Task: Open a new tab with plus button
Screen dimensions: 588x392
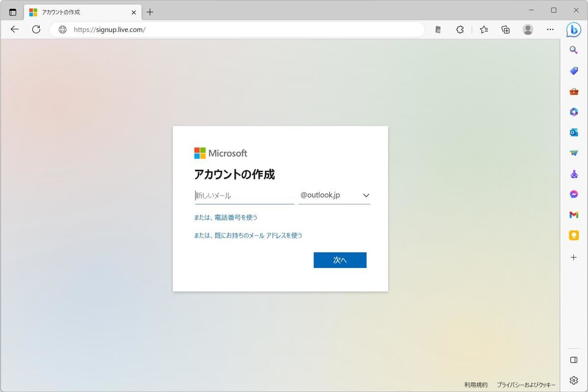Action: tap(150, 12)
